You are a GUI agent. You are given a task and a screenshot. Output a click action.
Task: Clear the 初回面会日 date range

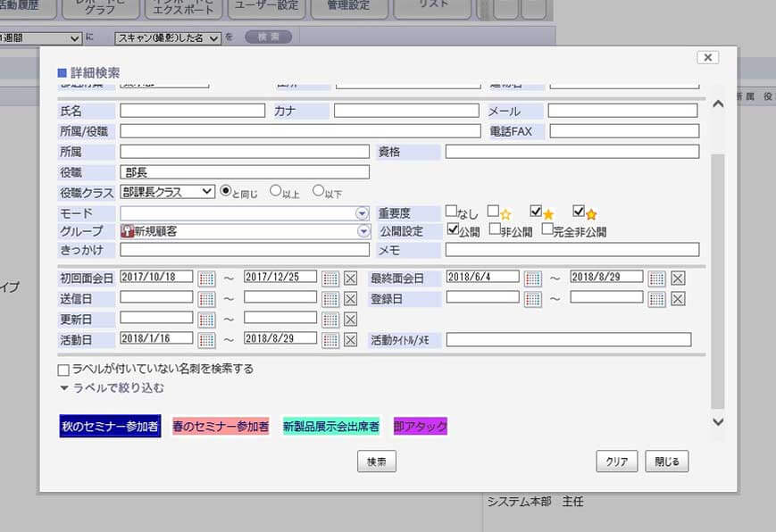tap(350, 278)
